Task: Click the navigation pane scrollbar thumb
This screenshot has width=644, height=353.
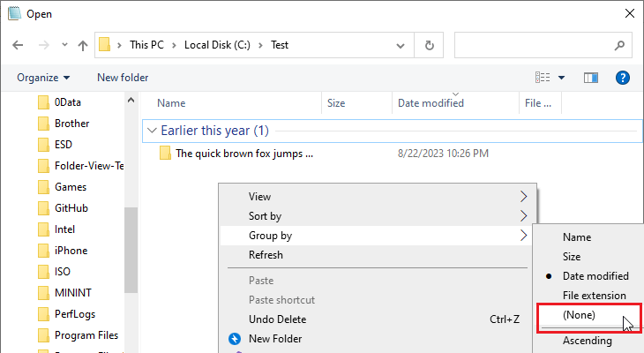Action: [x=131, y=250]
